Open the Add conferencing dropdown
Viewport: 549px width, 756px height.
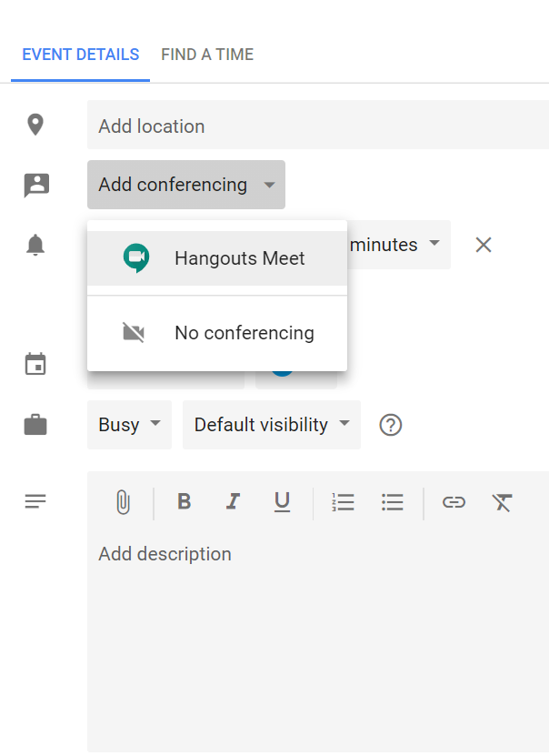click(186, 185)
